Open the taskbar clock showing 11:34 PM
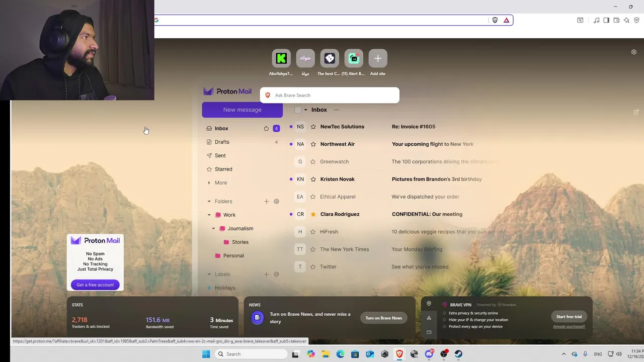The width and height of the screenshot is (644, 362). click(636, 354)
